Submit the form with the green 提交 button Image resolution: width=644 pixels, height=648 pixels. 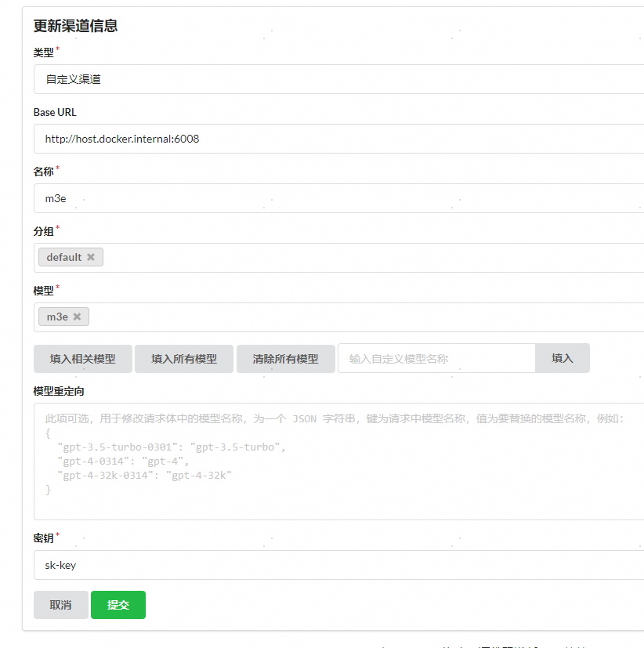[118, 605]
